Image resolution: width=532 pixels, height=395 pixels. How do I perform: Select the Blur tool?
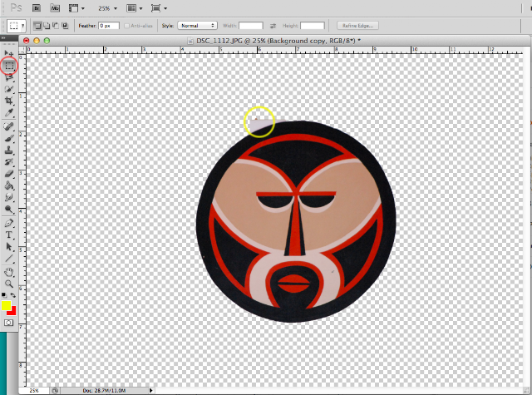(9, 198)
